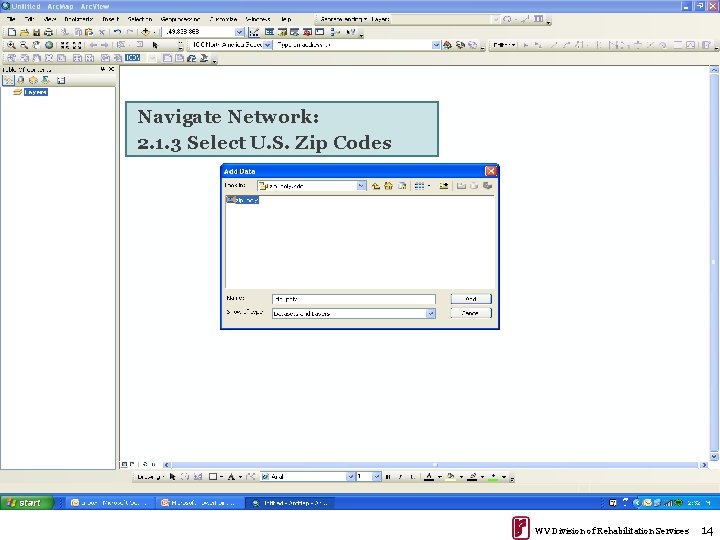Open the Look in folder dropdown
Viewport: 720px width, 540px height.
361,186
